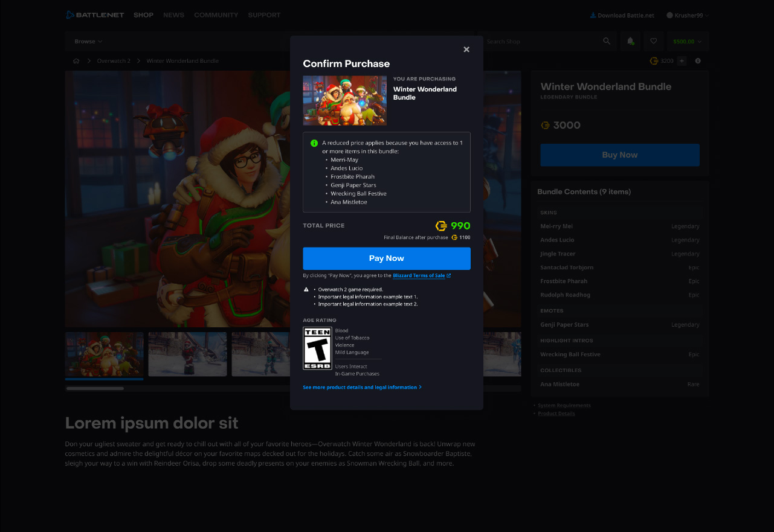Viewport: 774px width, 532px height.
Task: Expand the Browse dropdown
Action: point(88,42)
